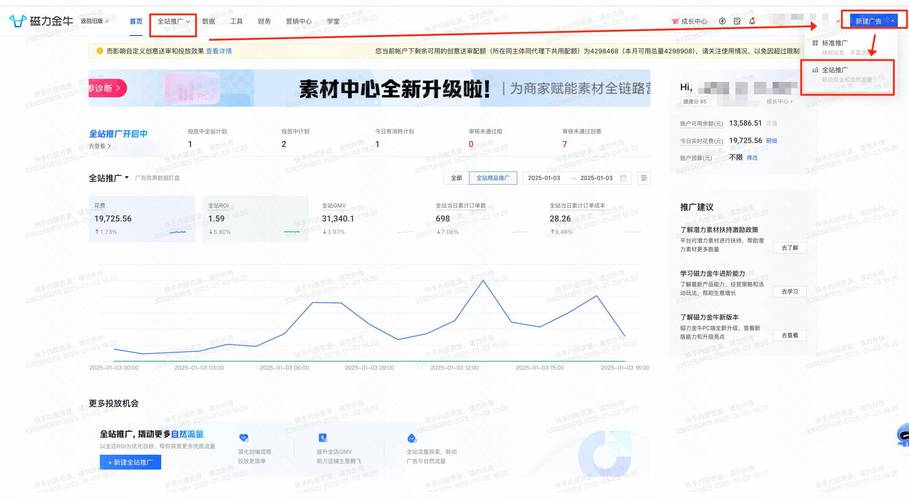Open the 数据 menu
Viewport: 909px width, 500px height.
click(x=208, y=21)
